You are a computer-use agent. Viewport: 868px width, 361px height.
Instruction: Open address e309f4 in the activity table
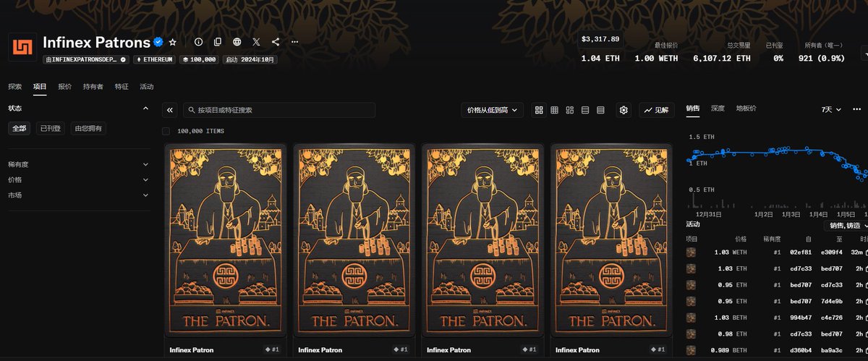[x=832, y=252]
